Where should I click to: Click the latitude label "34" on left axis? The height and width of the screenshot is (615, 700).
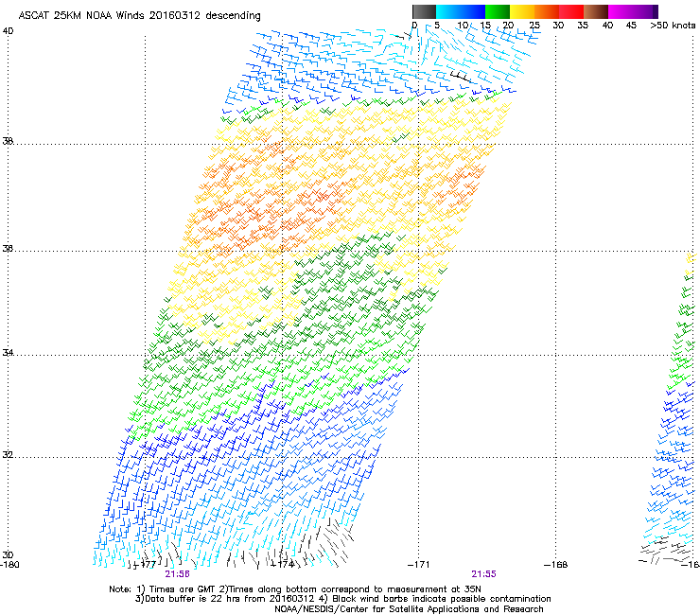pyautogui.click(x=8, y=352)
